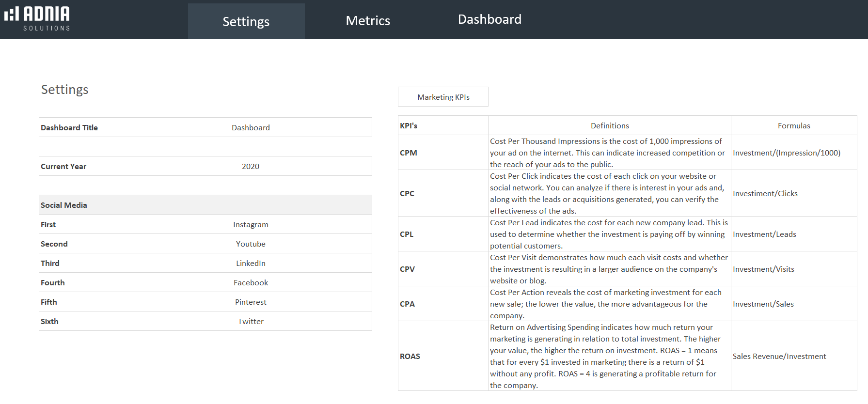
Task: Click the Marketing KPIs button
Action: 443,97
